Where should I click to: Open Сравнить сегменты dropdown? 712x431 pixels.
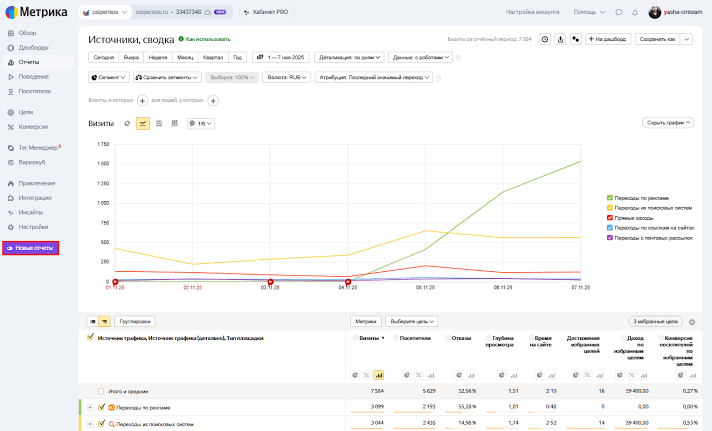tap(167, 77)
